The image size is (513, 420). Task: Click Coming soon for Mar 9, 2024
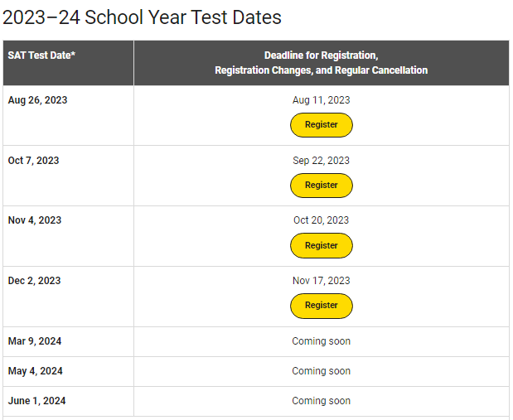coord(322,341)
